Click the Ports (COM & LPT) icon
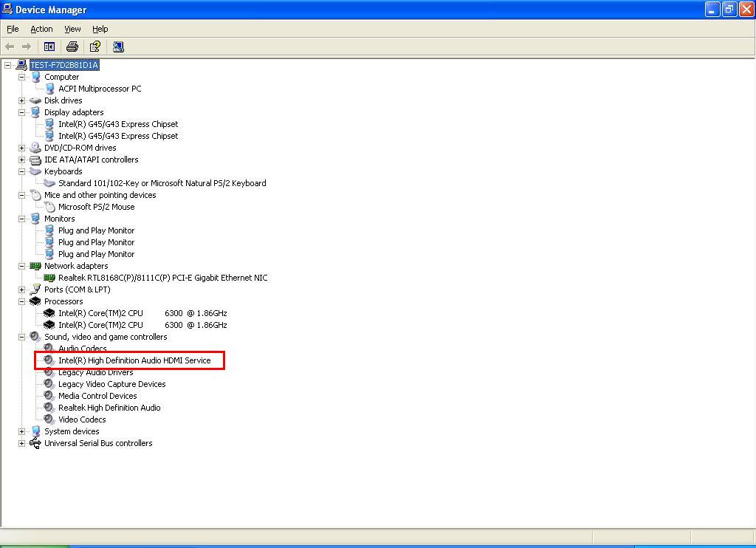Viewport: 756px width, 548px height. [35, 290]
